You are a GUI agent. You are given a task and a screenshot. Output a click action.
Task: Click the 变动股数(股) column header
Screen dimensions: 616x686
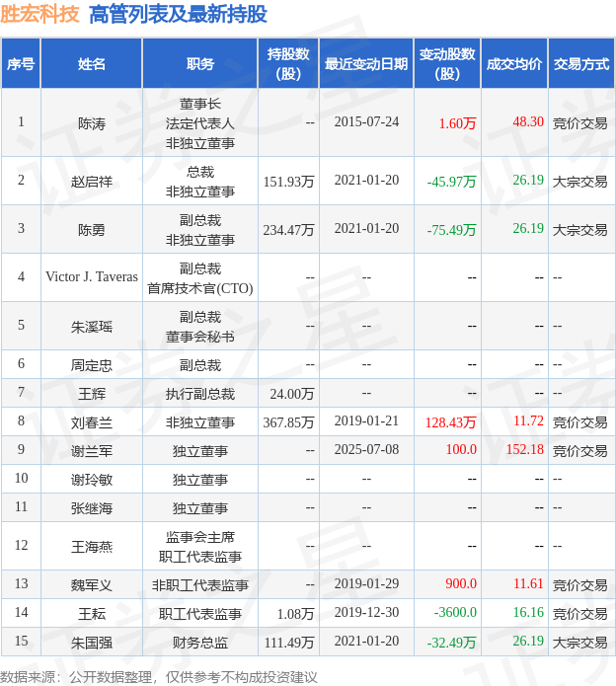point(447,64)
